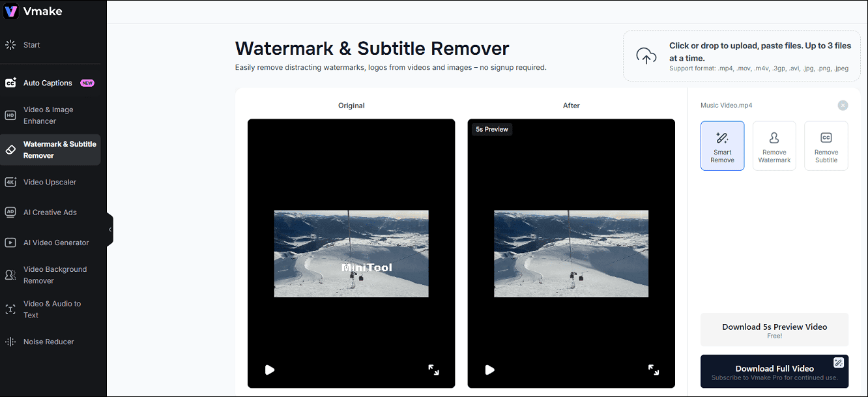Click the Watermark & Subtitle Remover heading
This screenshot has height=397, width=868.
(x=372, y=48)
